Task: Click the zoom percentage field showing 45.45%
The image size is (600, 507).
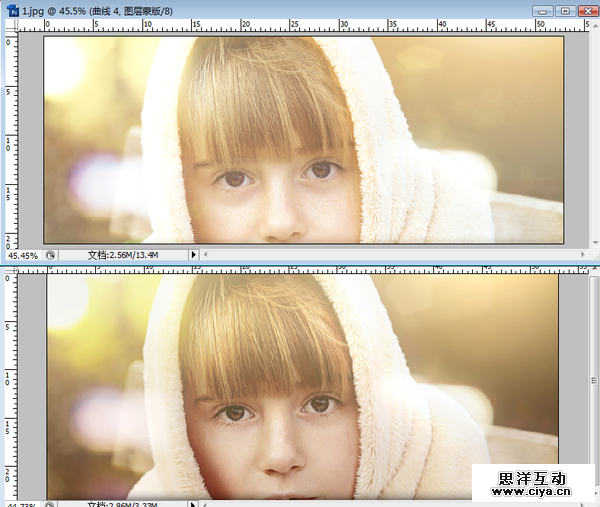Action: coord(23,255)
